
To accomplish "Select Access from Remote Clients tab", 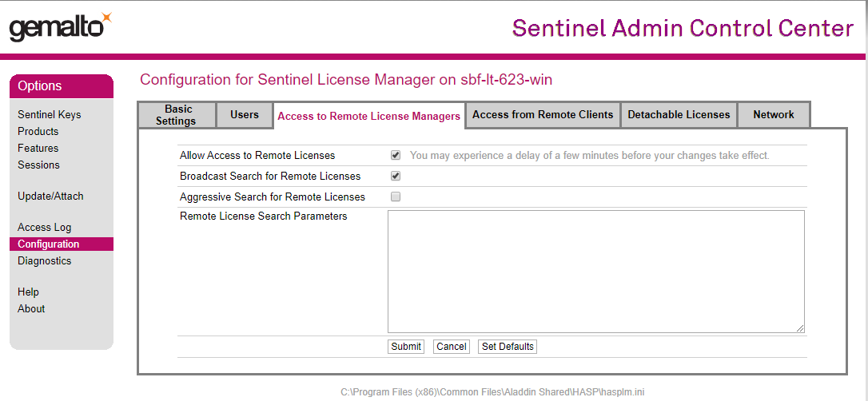I will (x=543, y=115).
